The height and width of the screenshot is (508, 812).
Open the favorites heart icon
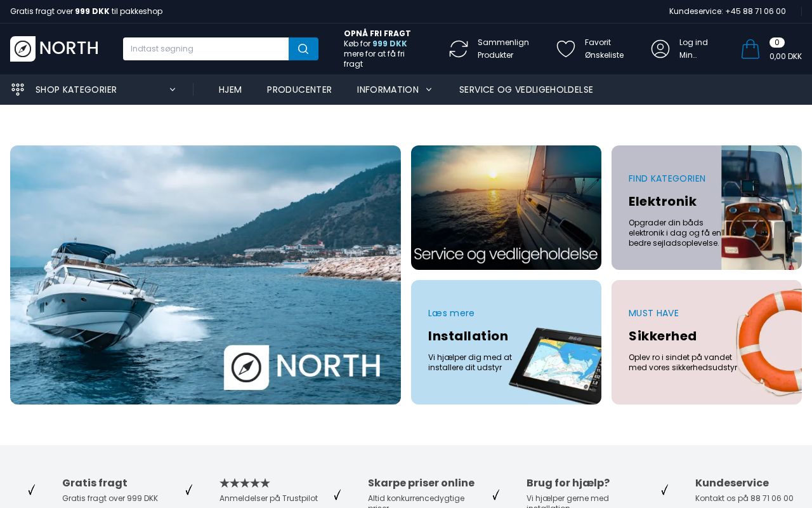[566, 49]
